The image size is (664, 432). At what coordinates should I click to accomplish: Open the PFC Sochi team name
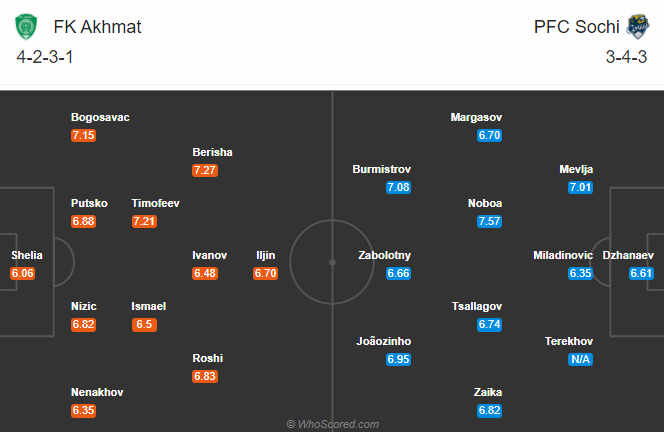coord(577,27)
